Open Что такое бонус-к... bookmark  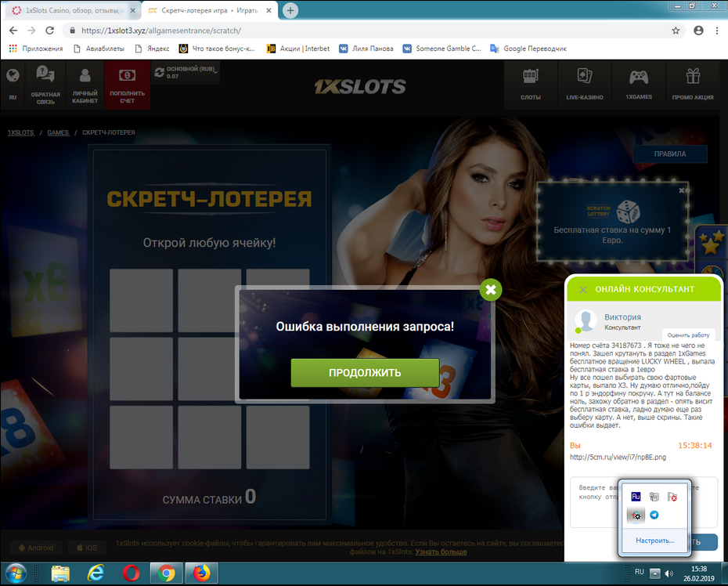tap(217, 49)
